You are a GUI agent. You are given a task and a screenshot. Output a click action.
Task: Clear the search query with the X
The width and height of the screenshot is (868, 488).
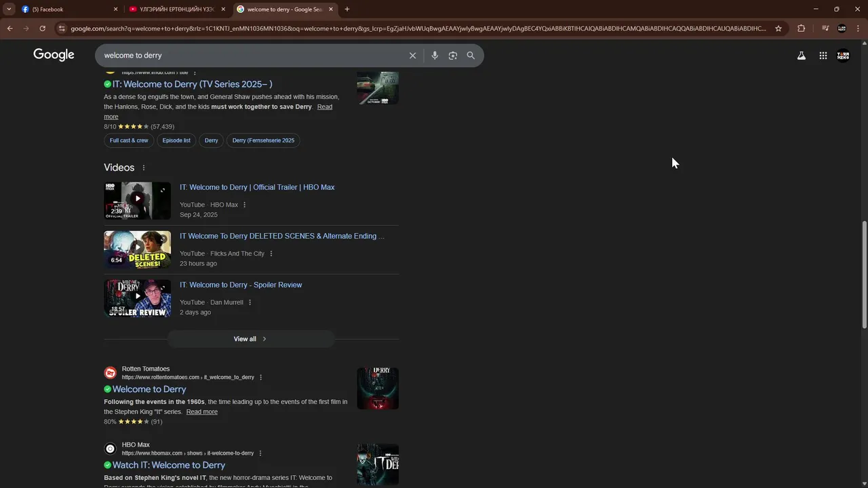click(412, 56)
